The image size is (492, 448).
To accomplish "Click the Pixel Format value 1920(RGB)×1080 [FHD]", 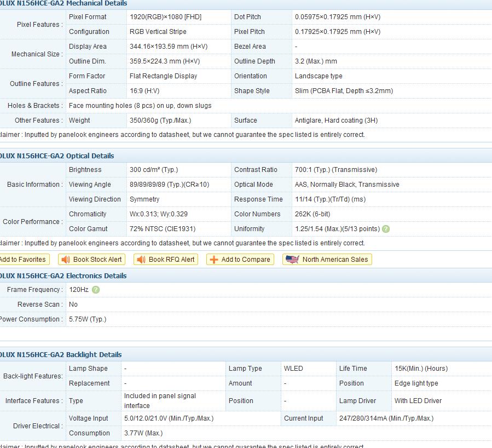I will (x=166, y=17).
